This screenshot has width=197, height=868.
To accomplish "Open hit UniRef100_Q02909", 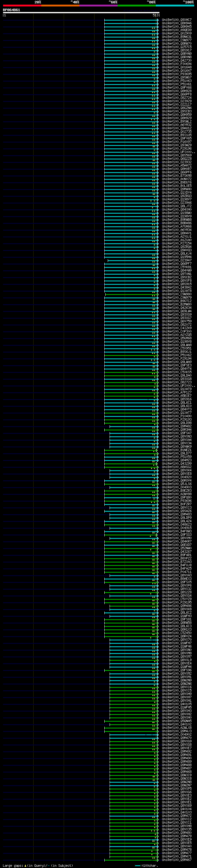I will 177,33.
